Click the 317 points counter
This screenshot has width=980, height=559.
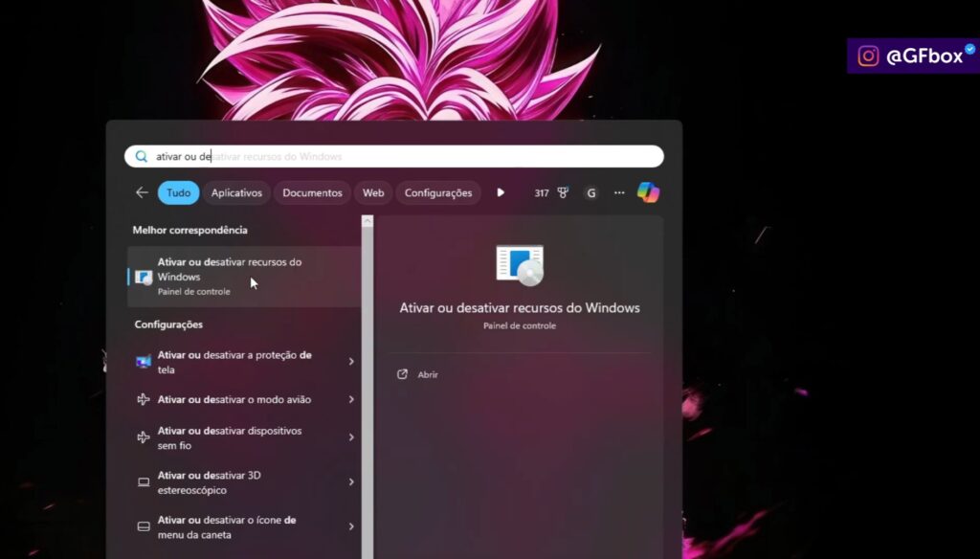[542, 193]
